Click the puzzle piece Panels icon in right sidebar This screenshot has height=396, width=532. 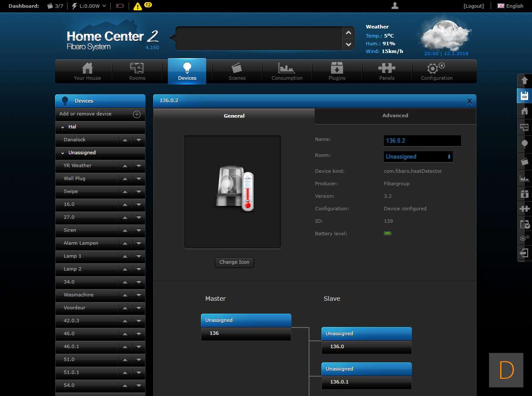(524, 209)
